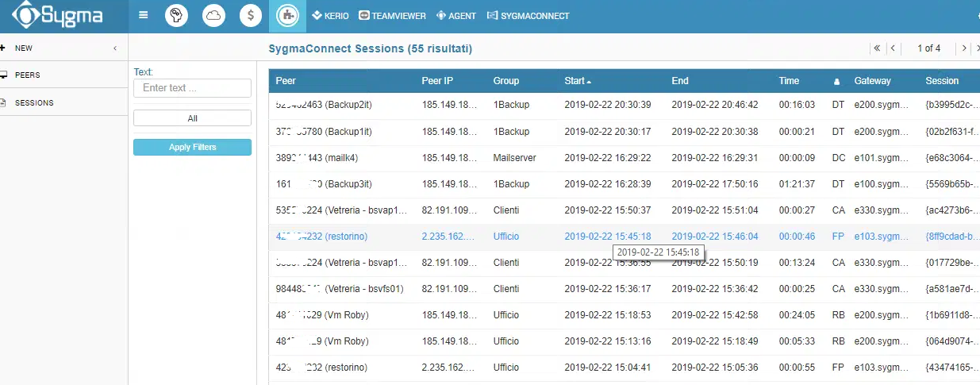Open the cloud icon in top bar
This screenshot has height=385, width=980.
[213, 15]
